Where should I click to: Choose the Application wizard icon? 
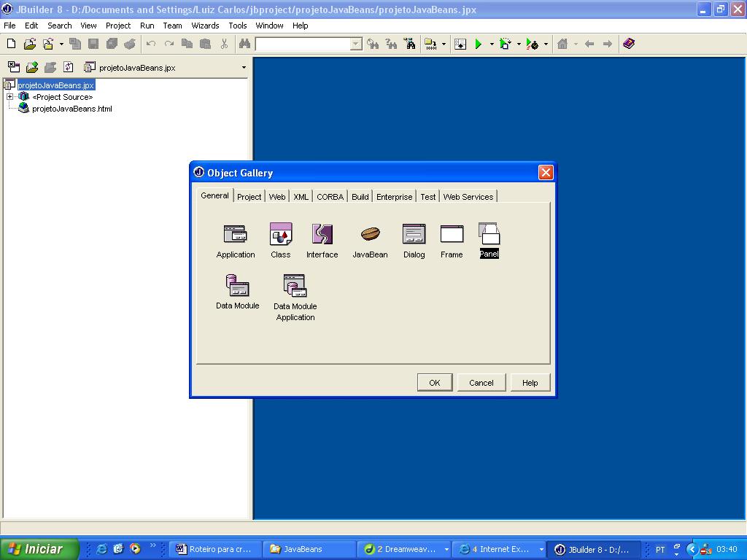point(235,234)
